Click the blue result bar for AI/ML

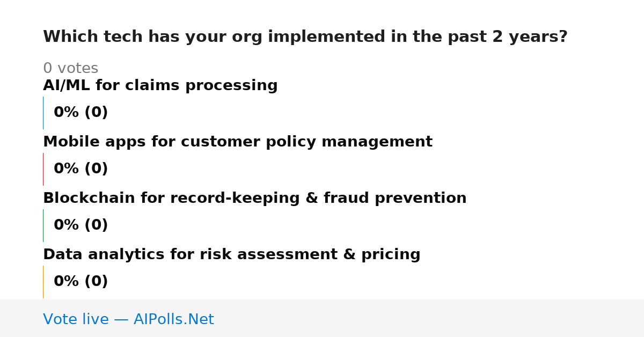point(43,113)
